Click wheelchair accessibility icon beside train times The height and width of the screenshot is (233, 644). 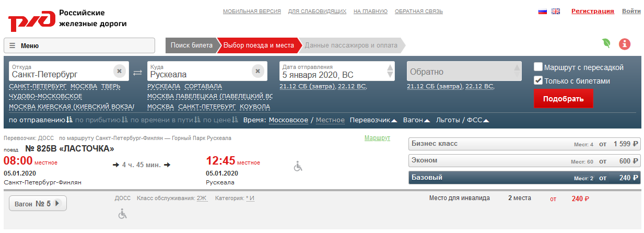click(298, 166)
